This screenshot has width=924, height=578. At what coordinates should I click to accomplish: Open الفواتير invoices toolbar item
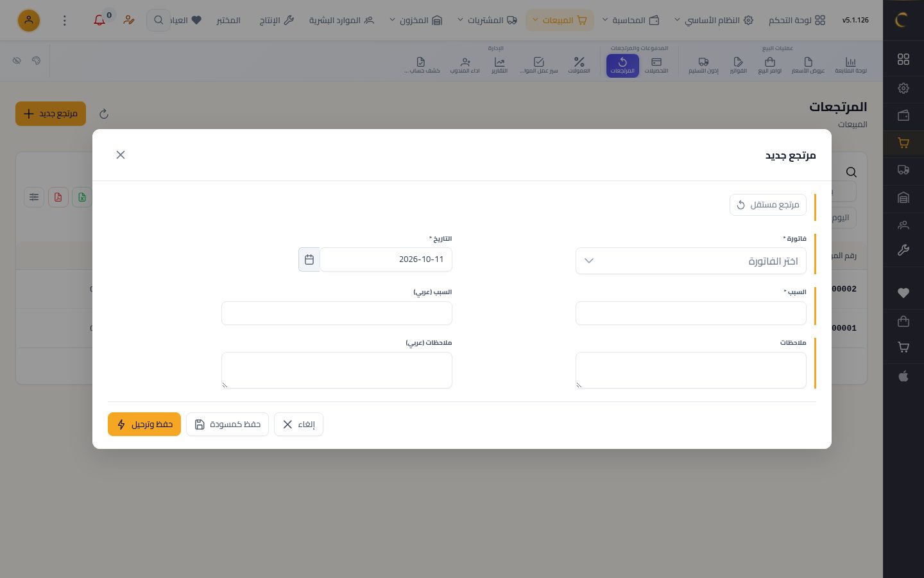tap(738, 65)
